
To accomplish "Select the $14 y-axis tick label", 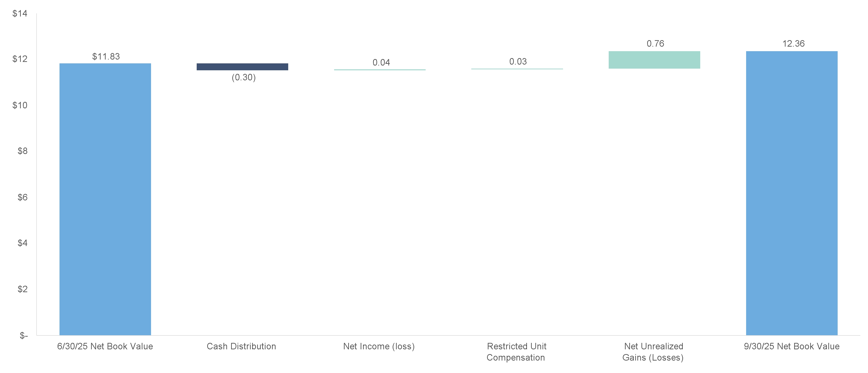I will pos(20,13).
